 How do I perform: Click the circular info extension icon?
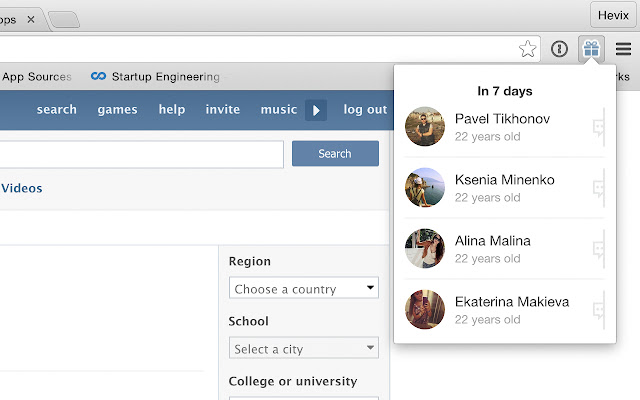[x=560, y=48]
